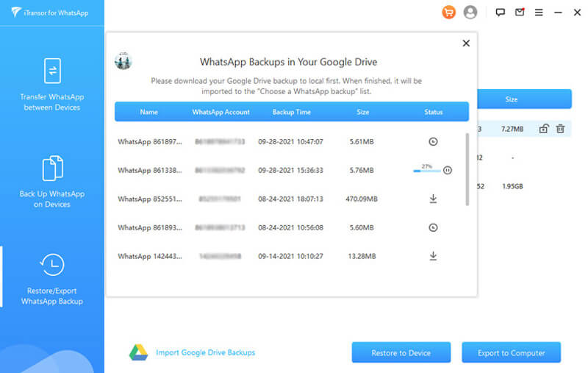This screenshot has height=373, width=588.
Task: Click the Size header in the background list
Action: (511, 99)
